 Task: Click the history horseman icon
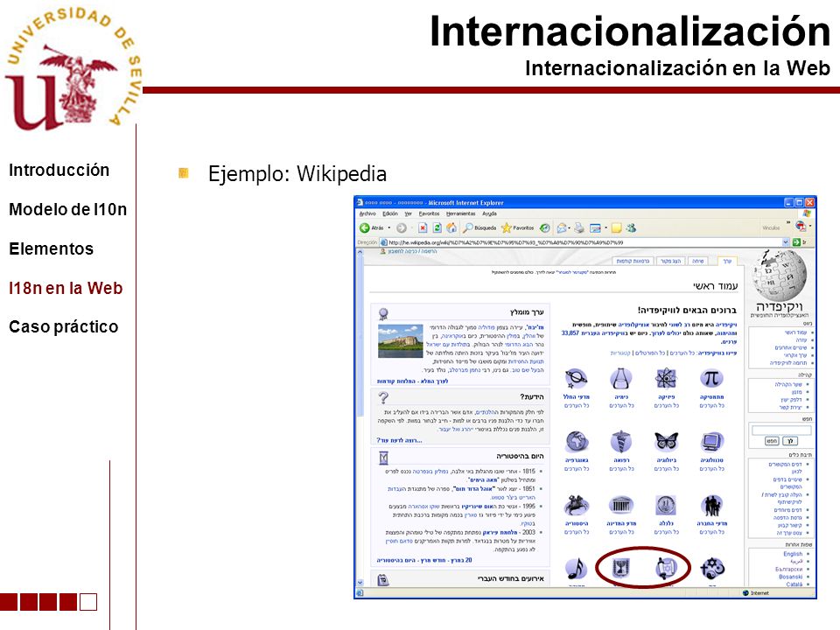(x=577, y=505)
